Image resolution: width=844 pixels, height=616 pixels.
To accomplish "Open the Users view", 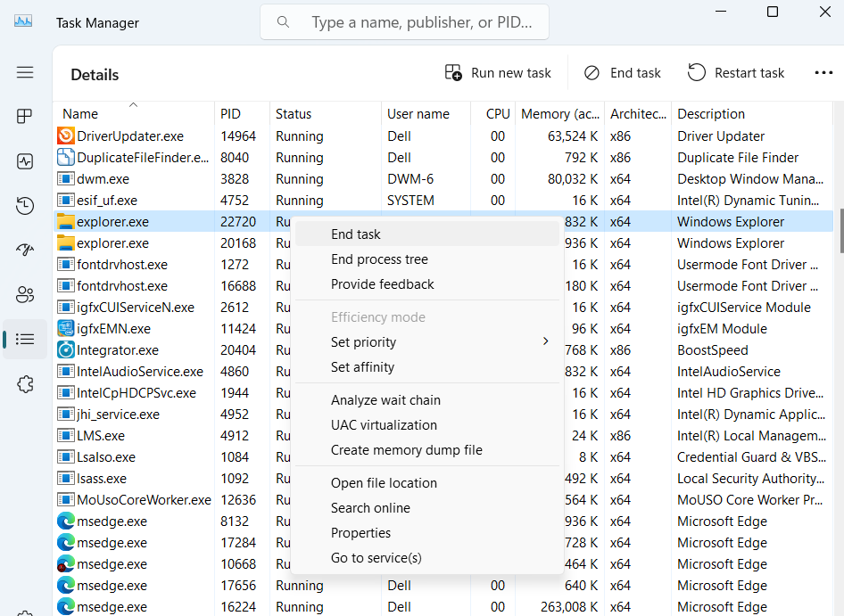I will point(25,294).
